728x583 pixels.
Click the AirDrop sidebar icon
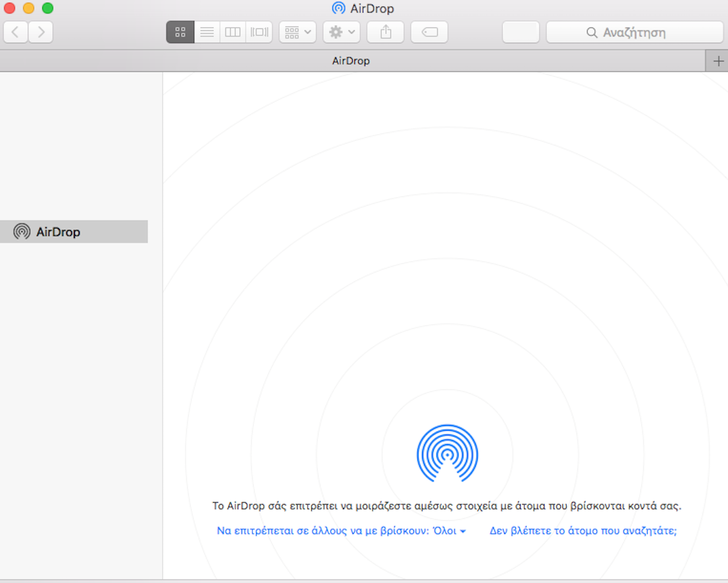pyautogui.click(x=22, y=231)
